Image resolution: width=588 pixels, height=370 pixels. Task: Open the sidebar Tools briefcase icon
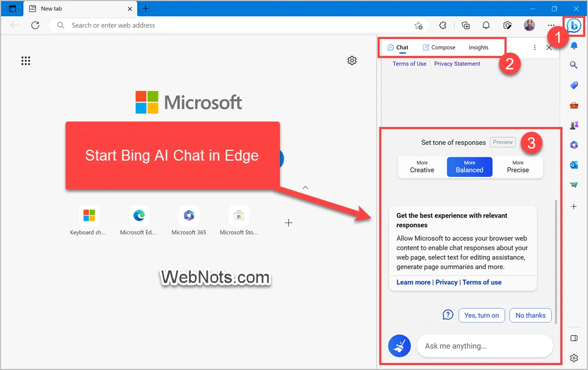(x=574, y=105)
